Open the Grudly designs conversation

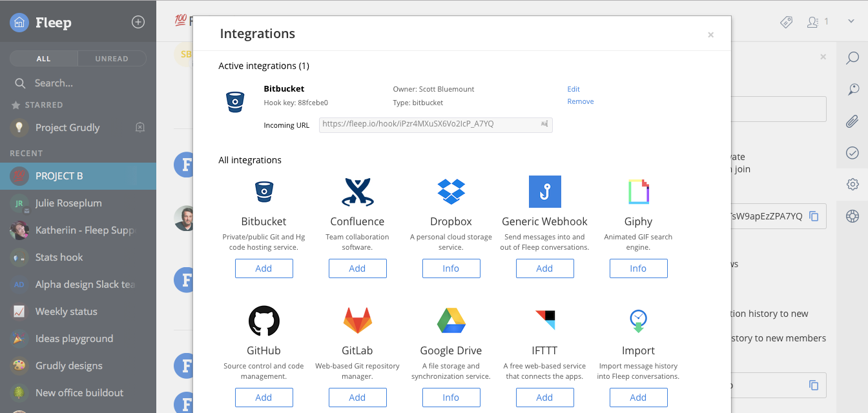[x=78, y=366]
